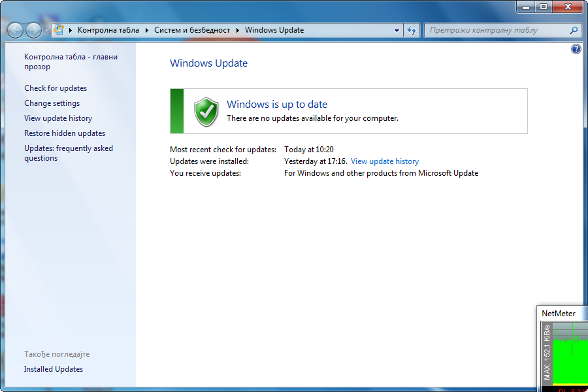Expand the arrow after Систем и безбедност

point(237,30)
